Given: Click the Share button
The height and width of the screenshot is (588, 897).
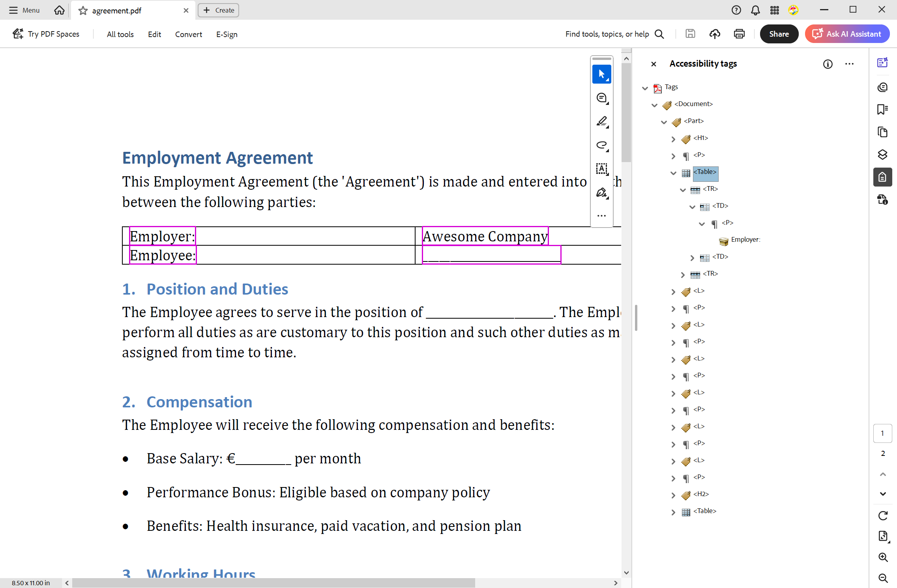Looking at the screenshot, I should [x=778, y=34].
